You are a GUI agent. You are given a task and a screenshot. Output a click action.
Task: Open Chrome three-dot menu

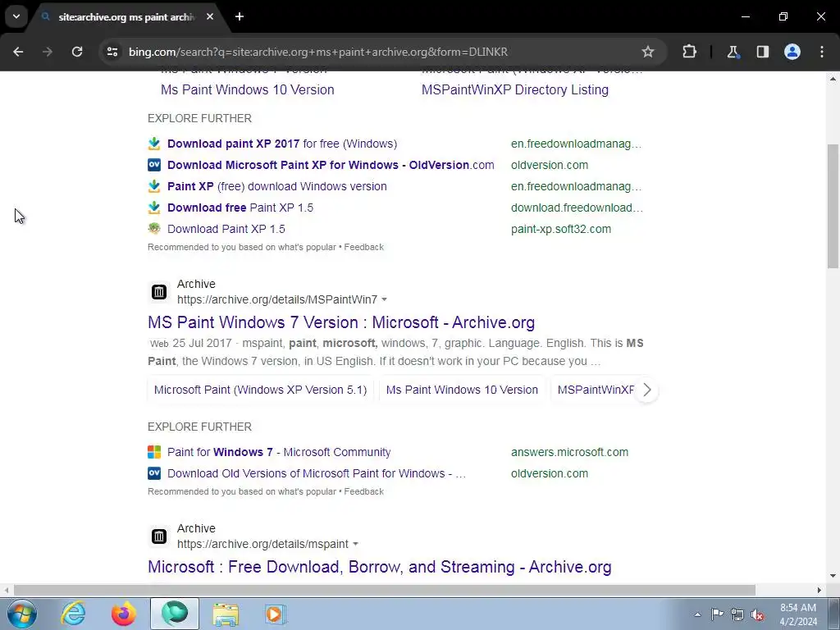[x=822, y=52]
